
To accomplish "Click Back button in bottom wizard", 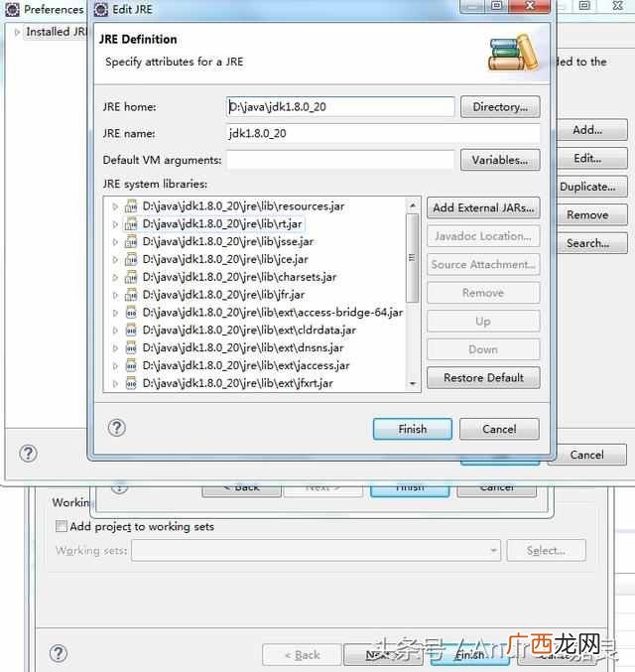I will [302, 655].
